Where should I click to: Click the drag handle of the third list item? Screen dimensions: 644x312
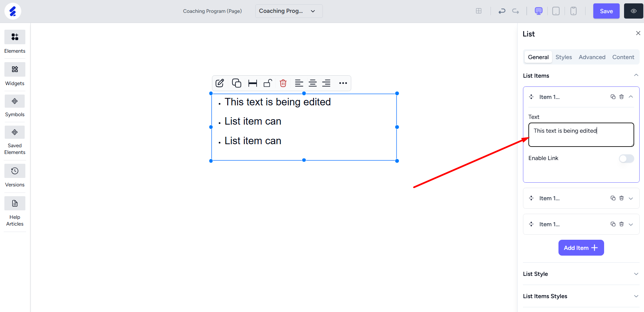click(531, 224)
